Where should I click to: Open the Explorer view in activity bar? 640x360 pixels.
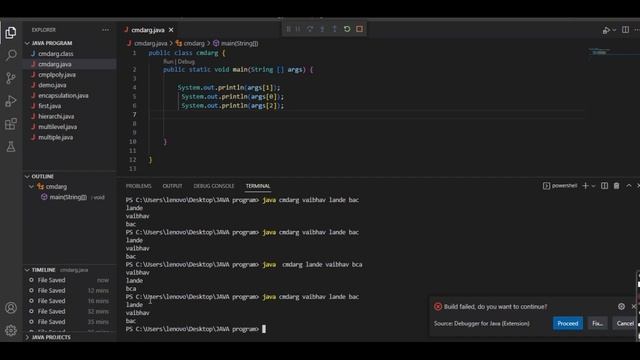[11, 32]
